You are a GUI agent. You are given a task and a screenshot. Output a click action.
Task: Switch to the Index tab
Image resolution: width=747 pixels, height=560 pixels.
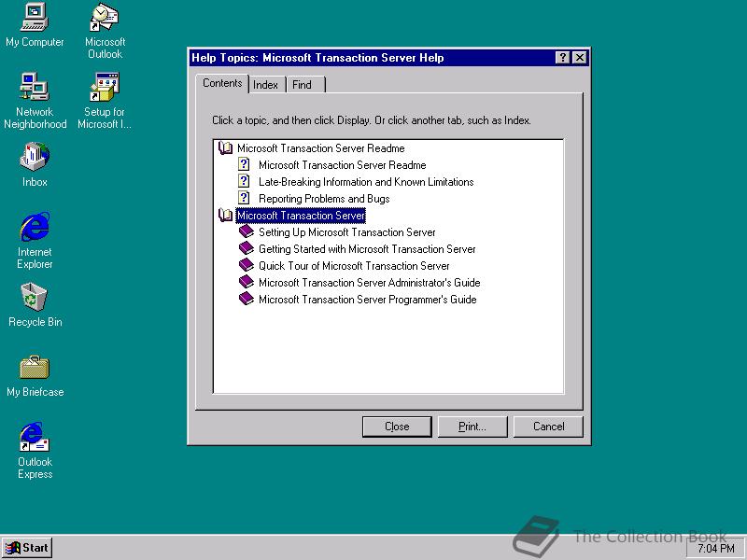click(x=265, y=85)
